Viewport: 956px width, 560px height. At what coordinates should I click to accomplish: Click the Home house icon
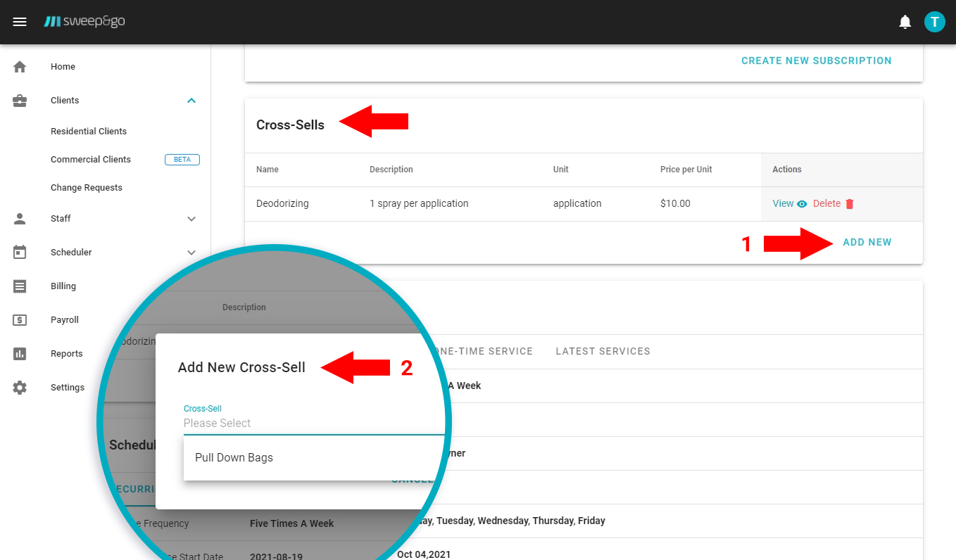tap(20, 67)
